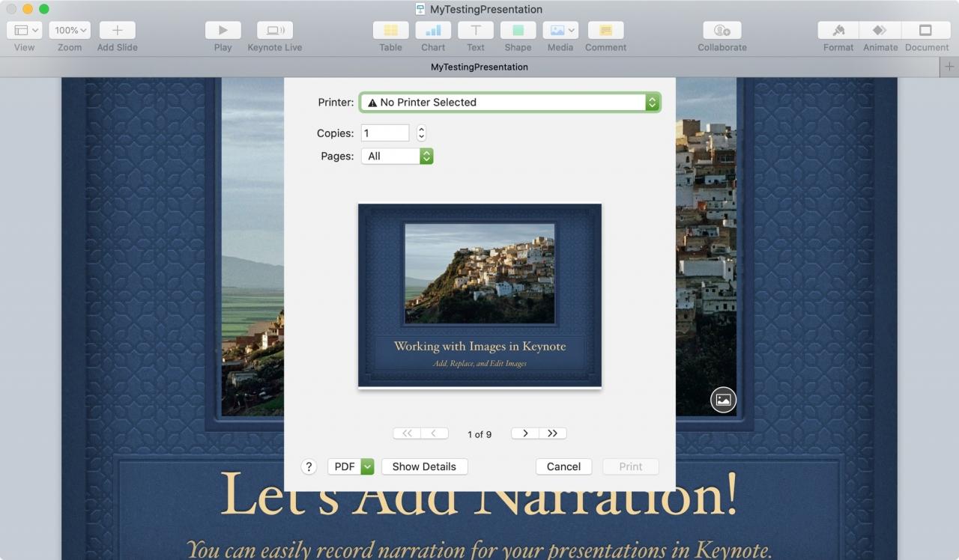This screenshot has height=560, width=959.
Task: Expand the PDF options menu arrow
Action: point(367,466)
